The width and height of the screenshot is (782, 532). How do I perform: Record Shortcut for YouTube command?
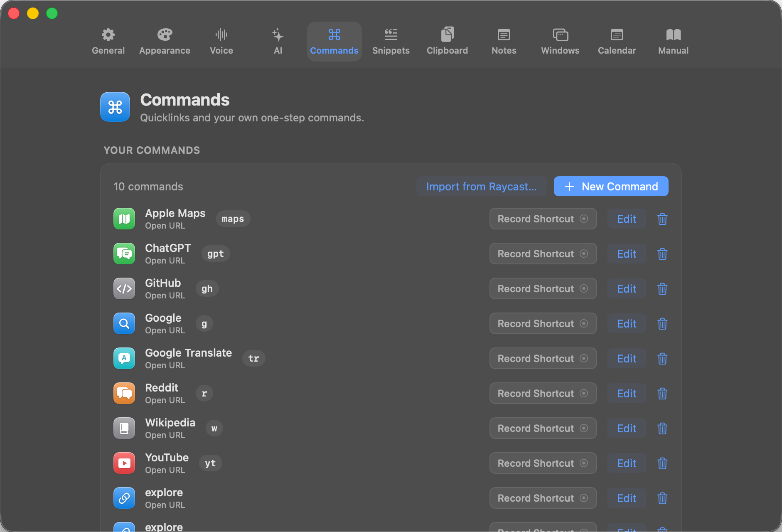click(543, 463)
